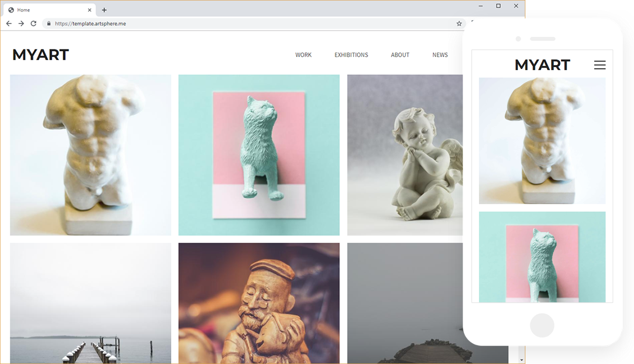Open the foggy grey dock photo
This screenshot has width=634, height=364.
[405, 303]
